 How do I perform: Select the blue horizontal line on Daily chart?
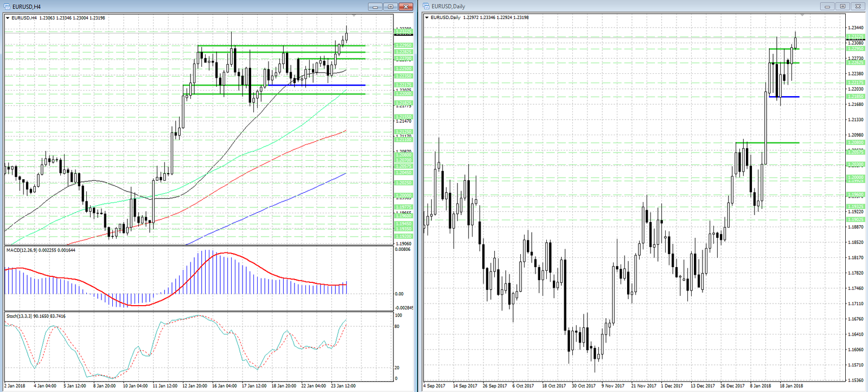click(784, 97)
